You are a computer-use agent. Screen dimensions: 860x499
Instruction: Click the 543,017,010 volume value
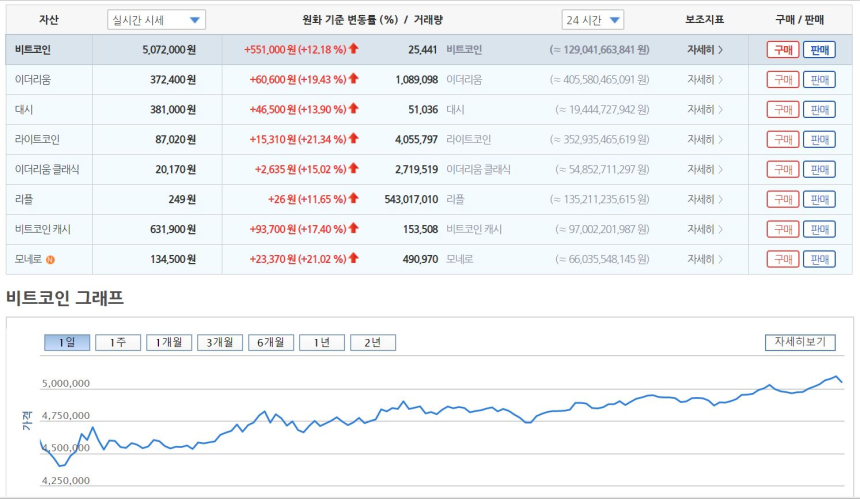411,200
